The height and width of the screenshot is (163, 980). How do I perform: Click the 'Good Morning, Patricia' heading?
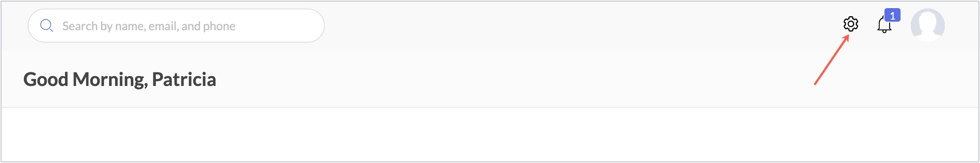[120, 80]
